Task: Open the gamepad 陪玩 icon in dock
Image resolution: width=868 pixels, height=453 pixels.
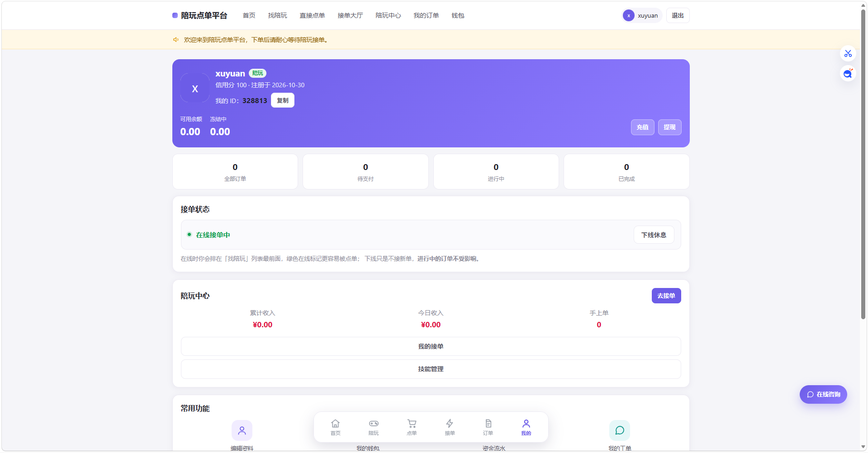Action: click(x=374, y=427)
